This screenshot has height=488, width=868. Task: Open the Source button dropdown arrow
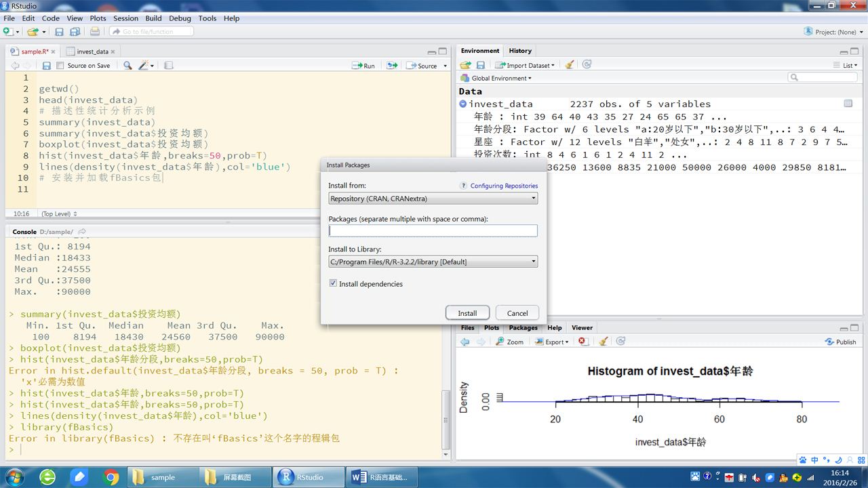(x=445, y=66)
